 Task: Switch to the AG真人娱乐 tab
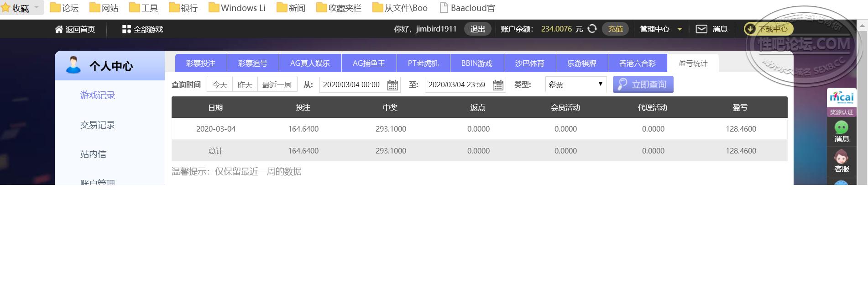[310, 63]
